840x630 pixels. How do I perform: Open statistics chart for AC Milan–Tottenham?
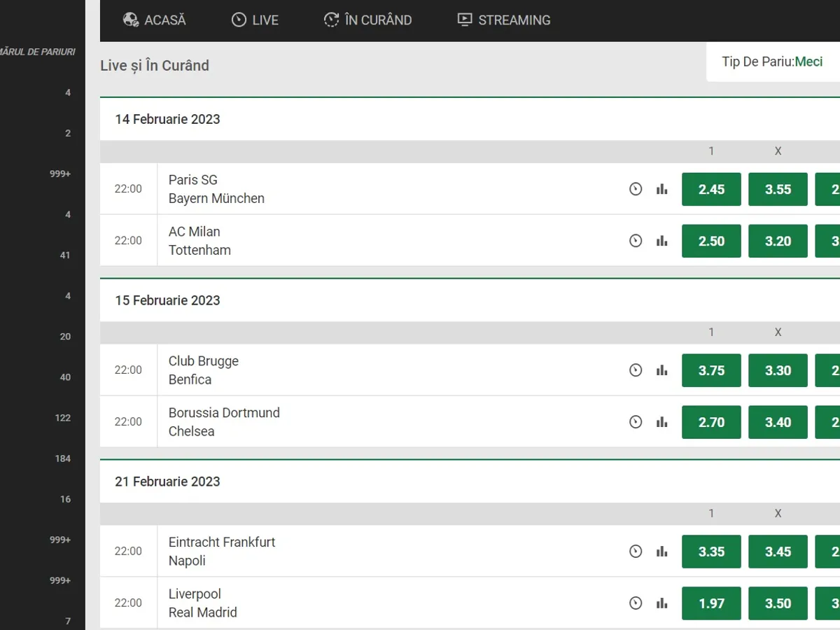661,241
